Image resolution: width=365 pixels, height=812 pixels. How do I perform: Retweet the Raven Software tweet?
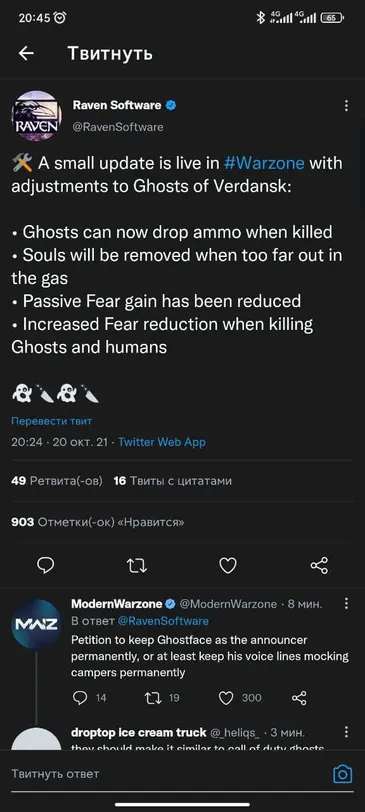pos(137,566)
